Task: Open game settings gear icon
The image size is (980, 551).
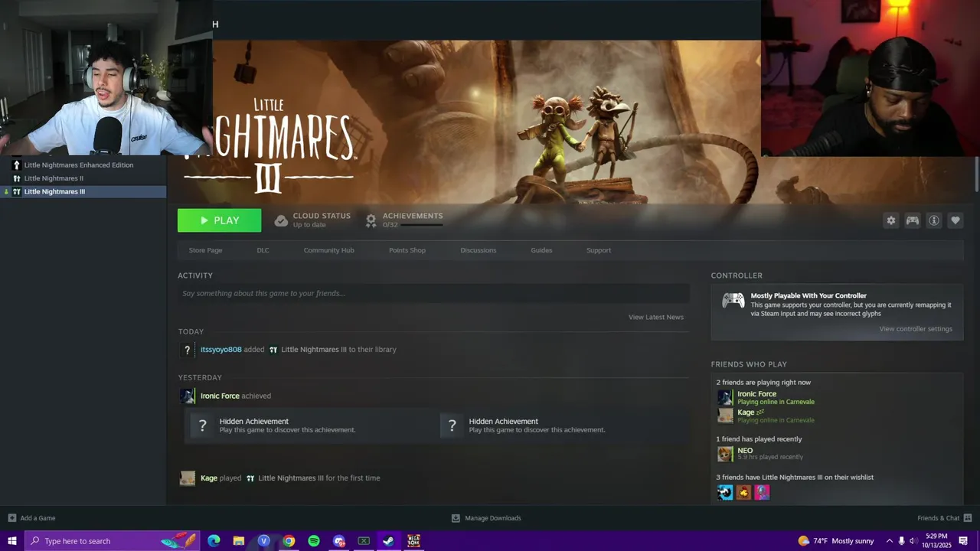Action: tap(890, 220)
